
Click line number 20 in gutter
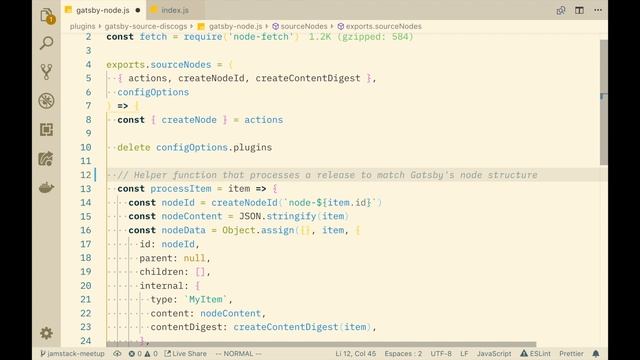pos(86,286)
